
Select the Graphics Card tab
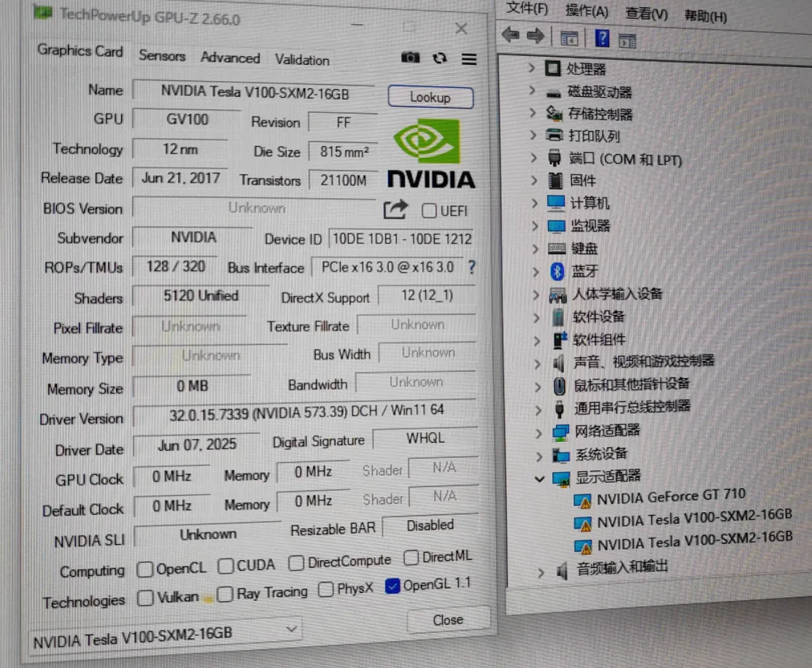point(80,51)
